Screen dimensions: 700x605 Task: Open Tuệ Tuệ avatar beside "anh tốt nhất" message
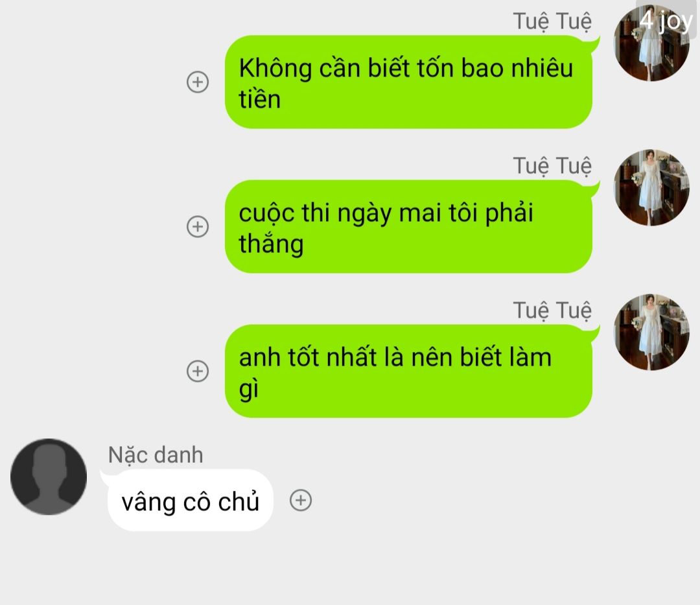[x=652, y=332]
